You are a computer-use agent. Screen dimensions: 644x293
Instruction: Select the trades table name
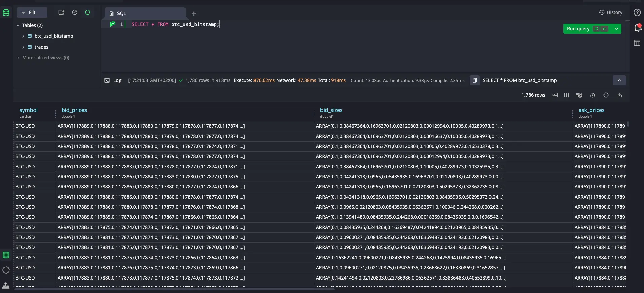pos(41,47)
